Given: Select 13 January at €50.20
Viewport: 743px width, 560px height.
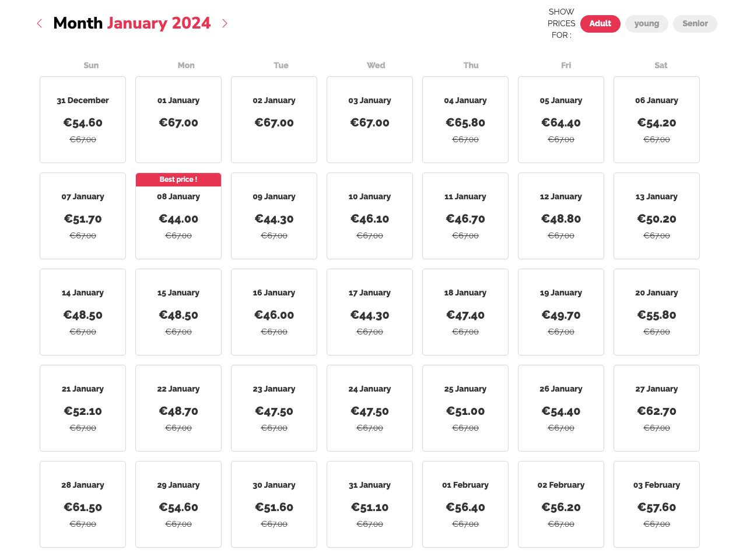Looking at the screenshot, I should pyautogui.click(x=657, y=216).
